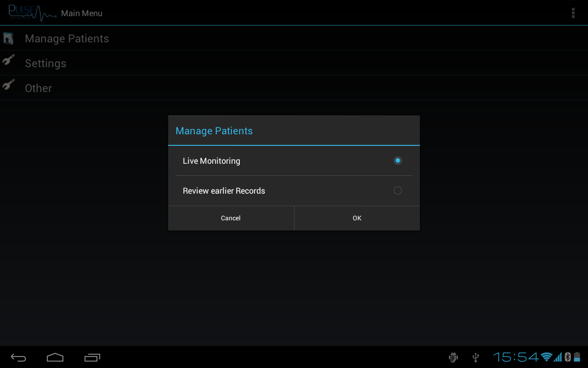Choose the Review earlier Records label
The image size is (588, 368).
tap(224, 191)
